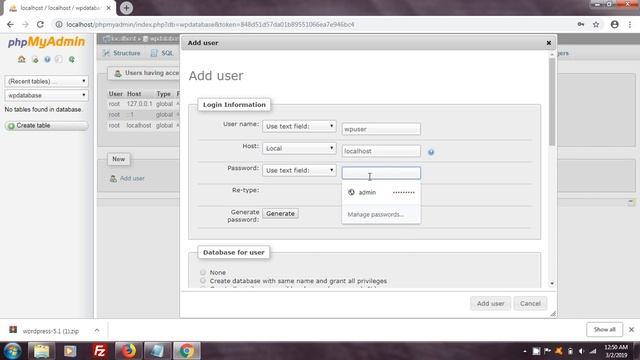Viewport: 640px width, 360px height.
Task: Select Create database with same name option
Action: pyautogui.click(x=203, y=281)
